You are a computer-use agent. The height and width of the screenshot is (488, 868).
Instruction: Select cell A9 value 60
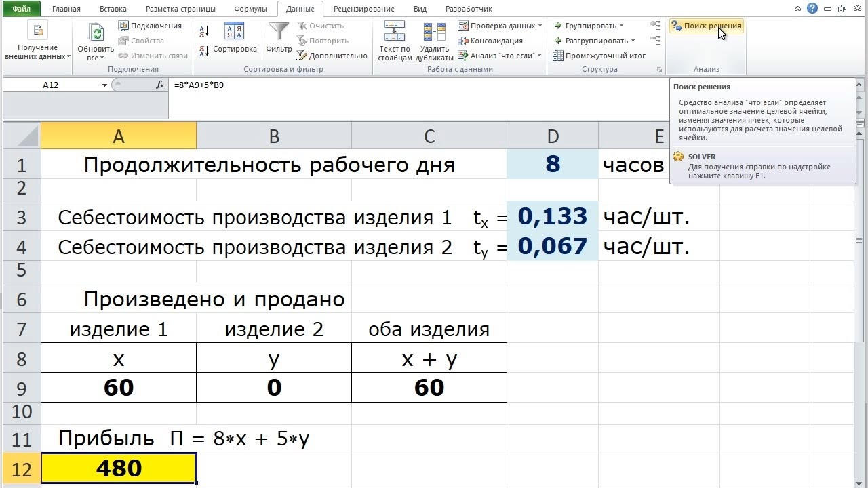pyautogui.click(x=119, y=388)
